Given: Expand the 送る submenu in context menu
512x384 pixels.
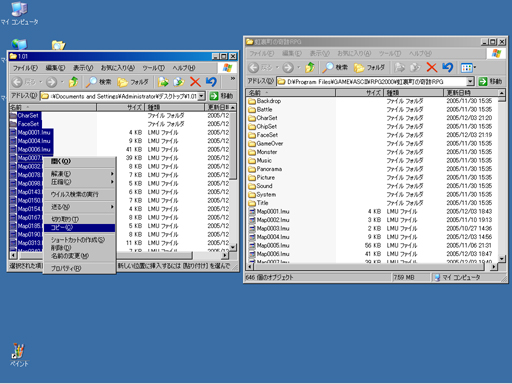Looking at the screenshot, I should tap(80, 207).
